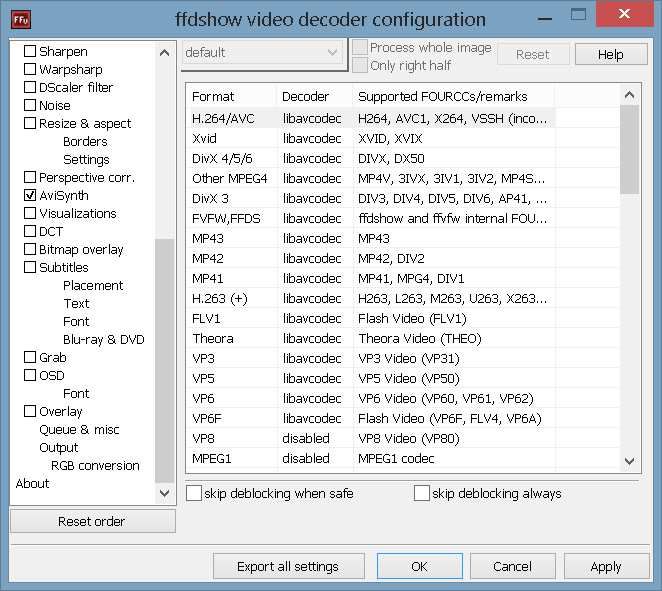Open Settings page under Resize & aspect
The height and width of the screenshot is (591, 662).
[86, 160]
